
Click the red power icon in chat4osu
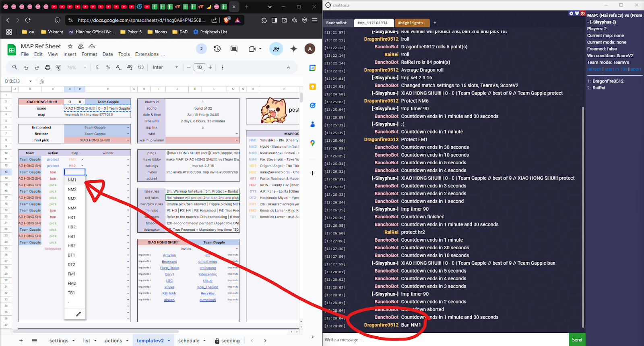click(x=582, y=14)
